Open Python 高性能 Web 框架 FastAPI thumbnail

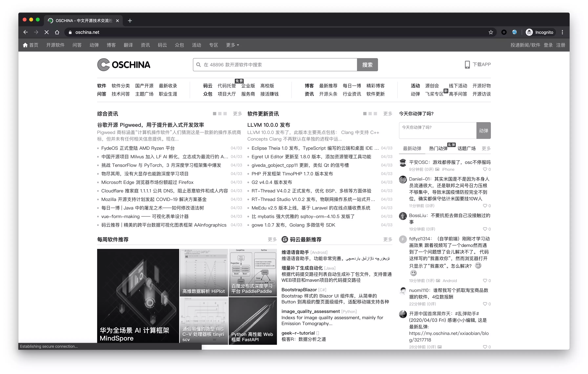click(253, 321)
